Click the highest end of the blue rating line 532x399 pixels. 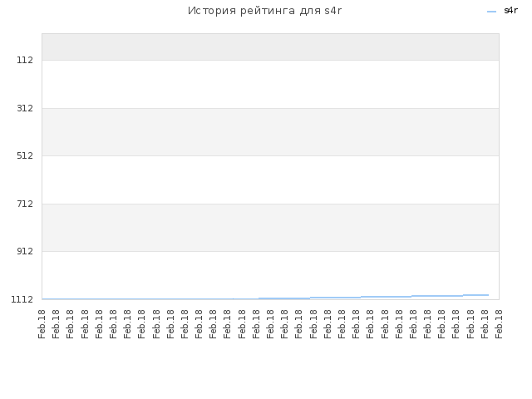point(488,295)
